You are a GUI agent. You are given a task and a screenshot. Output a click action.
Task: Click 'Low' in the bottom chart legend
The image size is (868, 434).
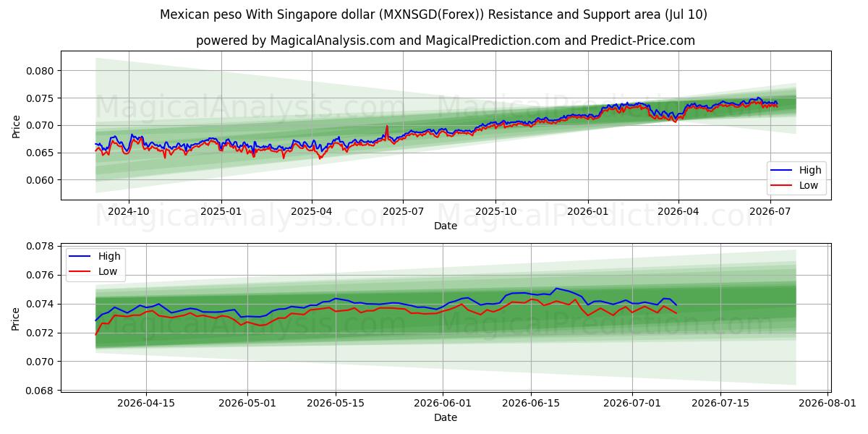pos(108,271)
